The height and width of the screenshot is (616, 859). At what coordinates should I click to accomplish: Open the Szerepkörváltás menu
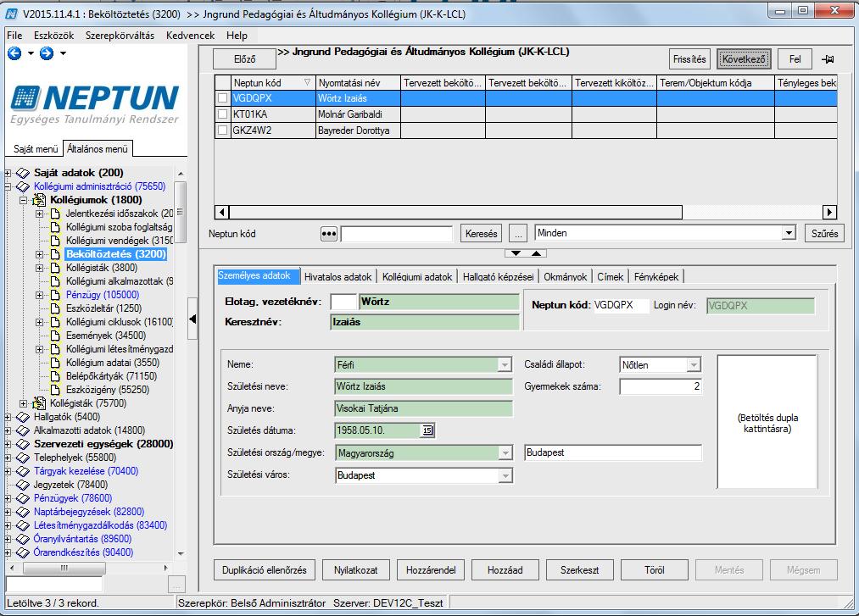coord(120,36)
